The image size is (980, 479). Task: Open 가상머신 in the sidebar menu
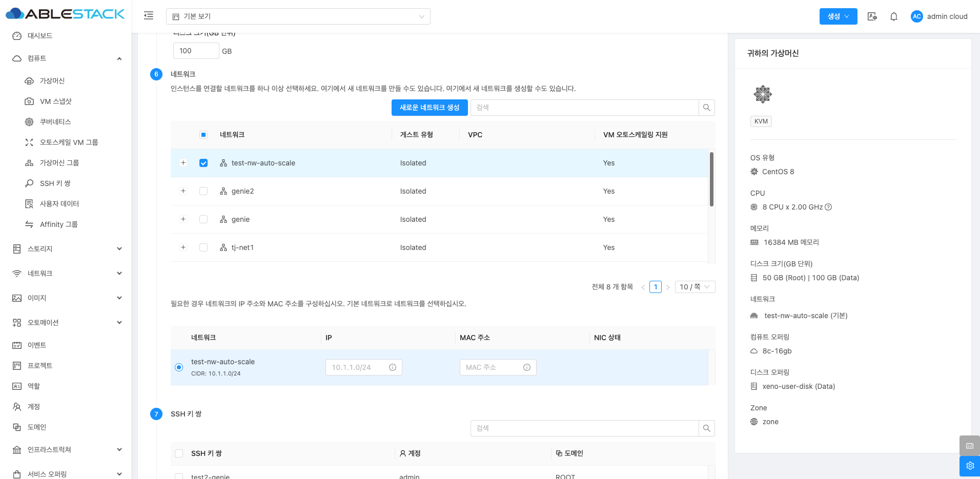[x=52, y=81]
